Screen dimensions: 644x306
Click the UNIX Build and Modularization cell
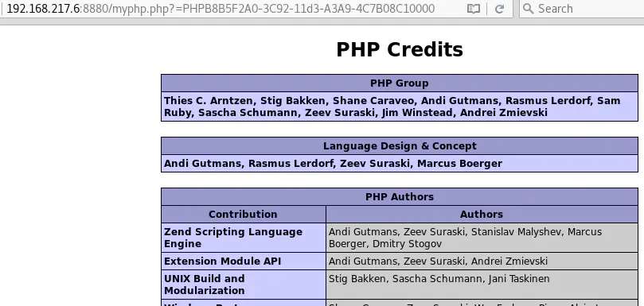pyautogui.click(x=243, y=285)
